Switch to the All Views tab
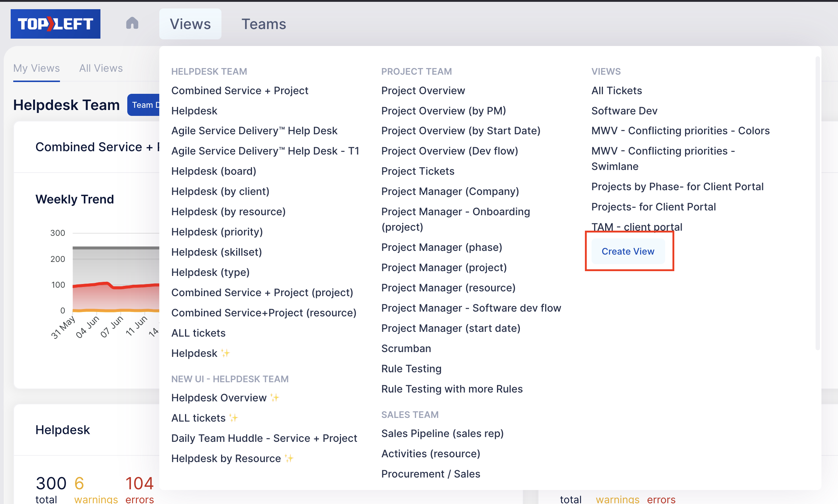 click(x=101, y=68)
